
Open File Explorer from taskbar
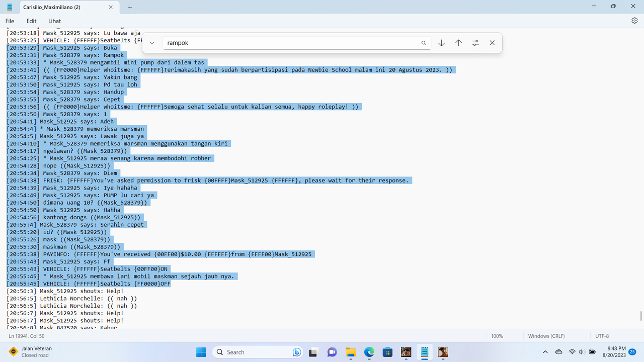coord(351,352)
